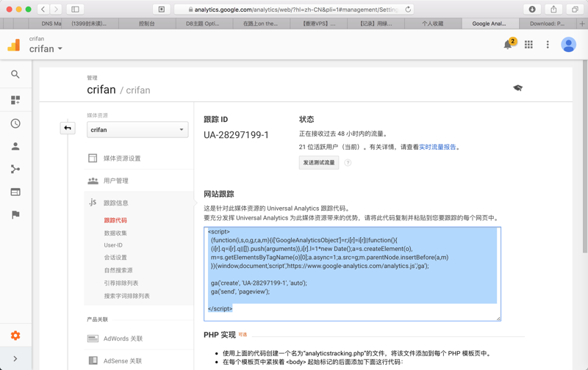Click the Google Analytics logo

click(x=14, y=45)
